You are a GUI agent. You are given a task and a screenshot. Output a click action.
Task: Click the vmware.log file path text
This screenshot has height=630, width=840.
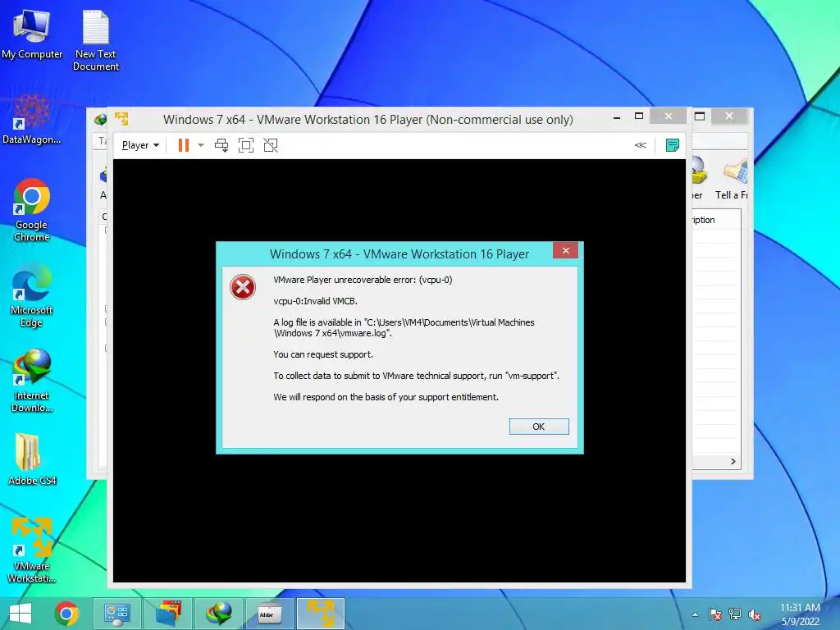tap(404, 327)
